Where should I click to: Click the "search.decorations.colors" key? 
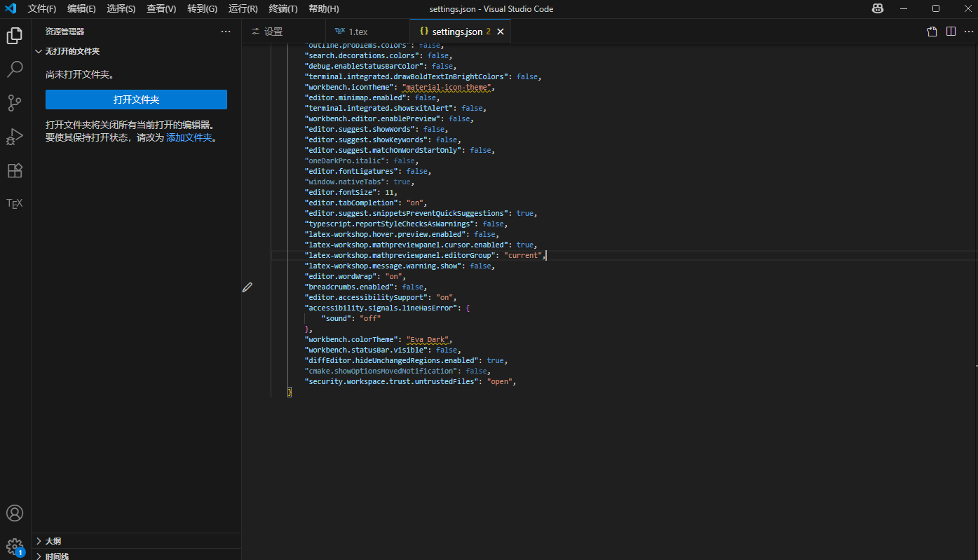(362, 56)
